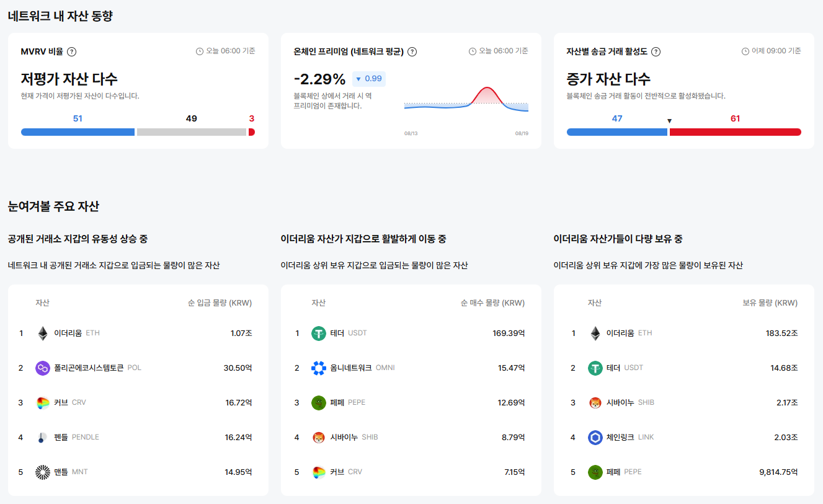
Task: Click the help icon next to 자산별 송금 거래 활성도
Action: click(656, 52)
